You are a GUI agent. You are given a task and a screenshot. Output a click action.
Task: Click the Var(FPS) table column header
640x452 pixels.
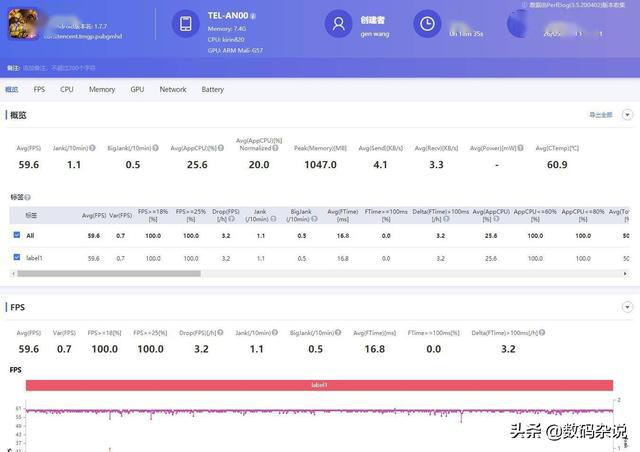[x=120, y=215]
